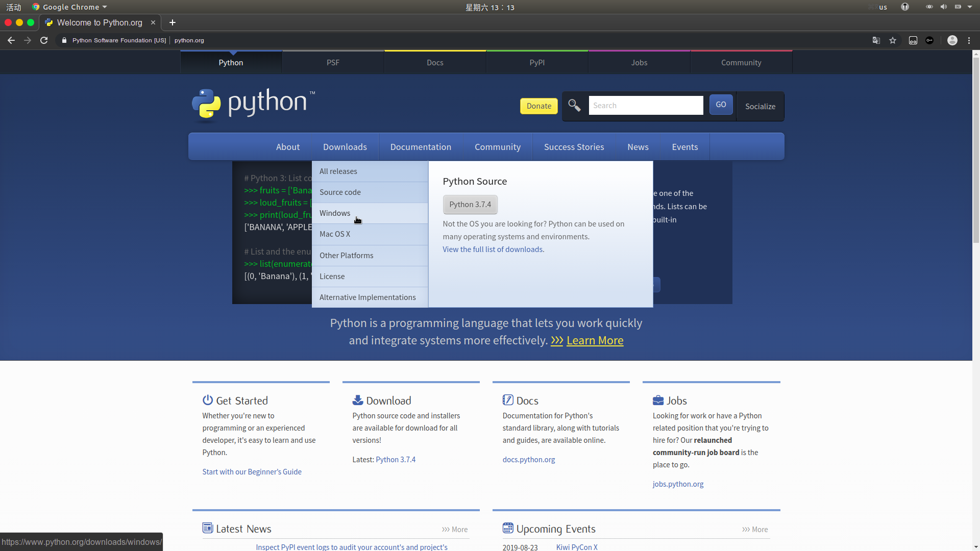Click the yellow Donate button

[x=539, y=106]
